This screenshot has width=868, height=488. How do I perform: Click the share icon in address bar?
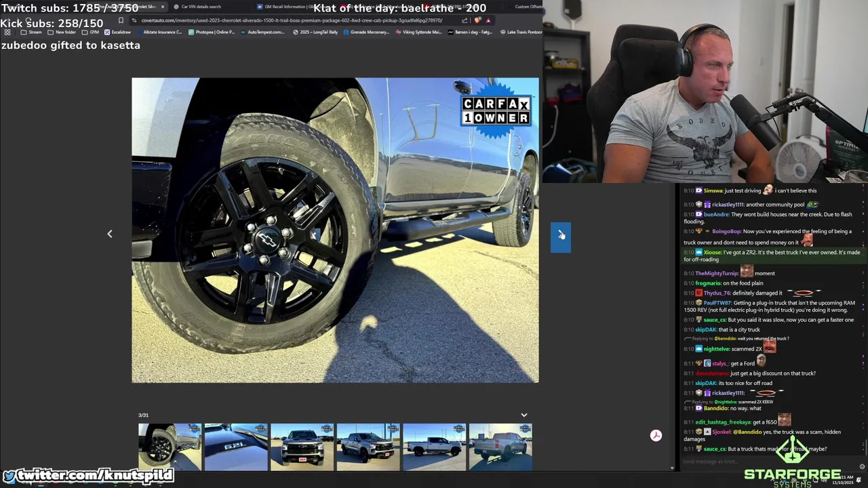pos(465,20)
